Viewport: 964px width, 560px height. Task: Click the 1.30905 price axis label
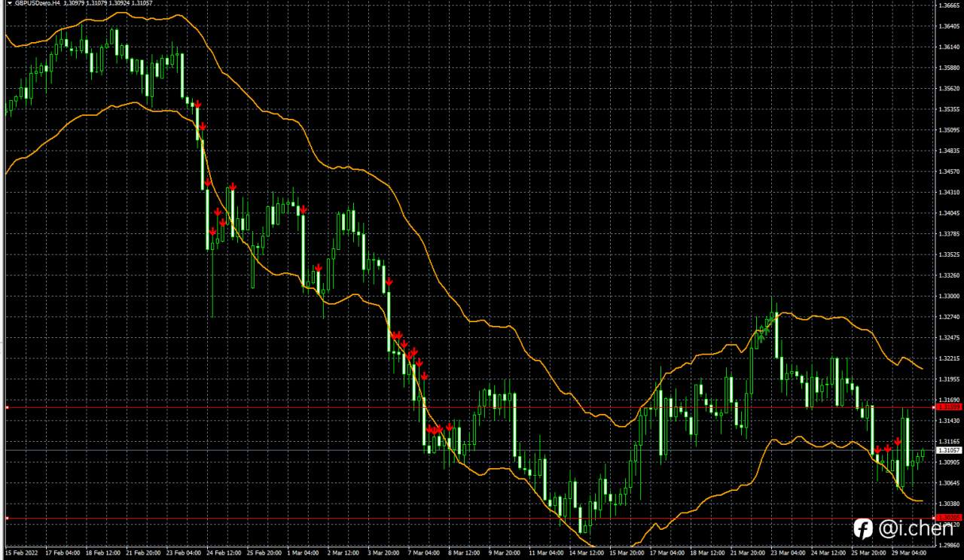click(x=949, y=463)
